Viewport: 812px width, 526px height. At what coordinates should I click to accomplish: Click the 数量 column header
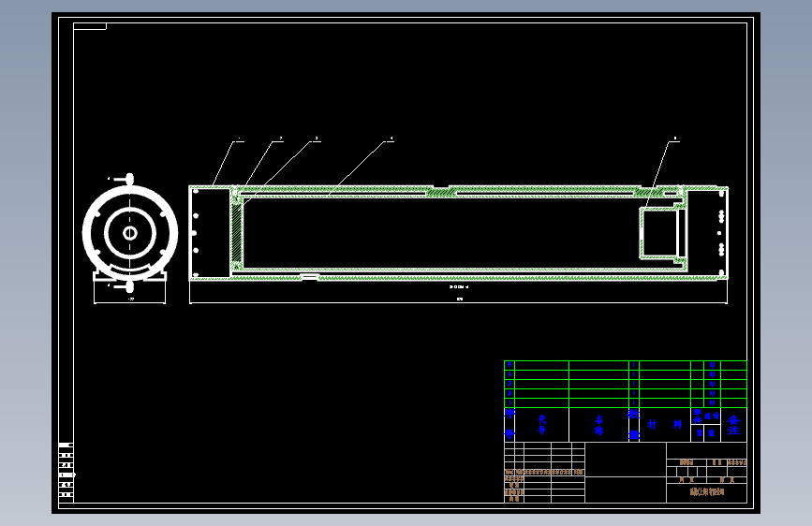tap(634, 425)
